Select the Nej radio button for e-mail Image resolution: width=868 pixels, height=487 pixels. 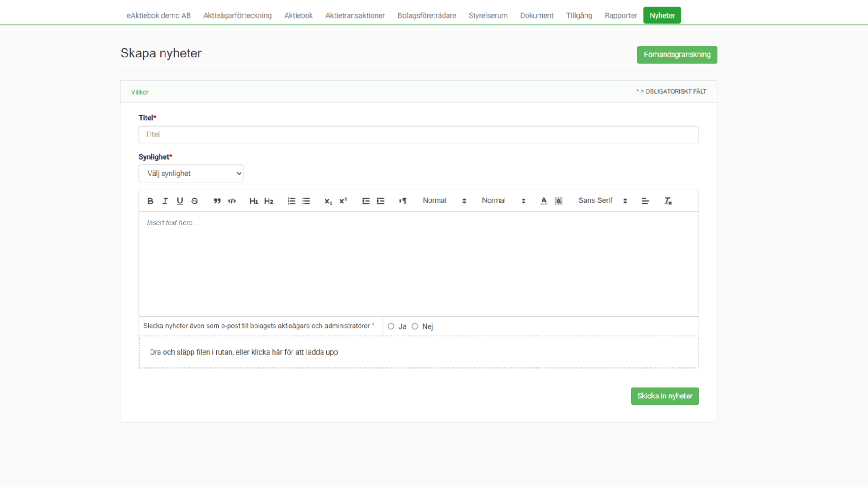pos(415,326)
